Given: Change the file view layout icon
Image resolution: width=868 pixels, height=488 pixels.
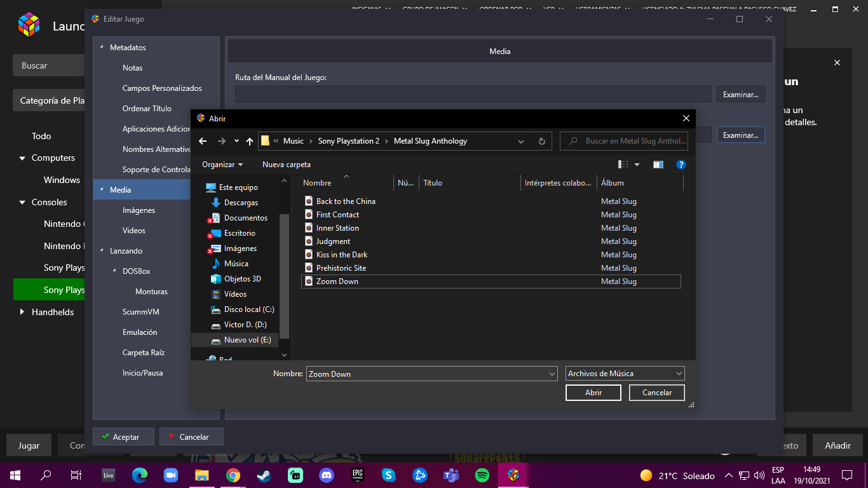Looking at the screenshot, I should [624, 165].
